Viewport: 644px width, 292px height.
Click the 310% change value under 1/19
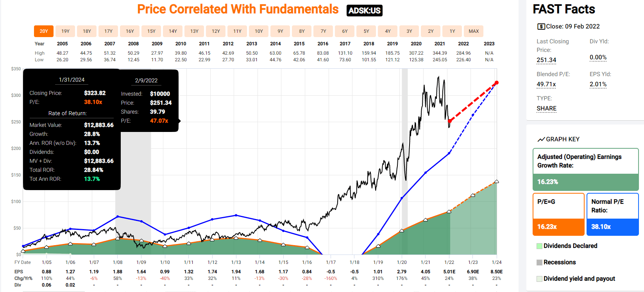(378, 278)
